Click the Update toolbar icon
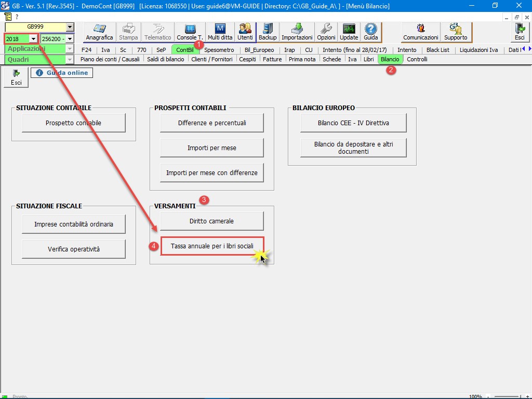532x399 pixels. pos(349,32)
